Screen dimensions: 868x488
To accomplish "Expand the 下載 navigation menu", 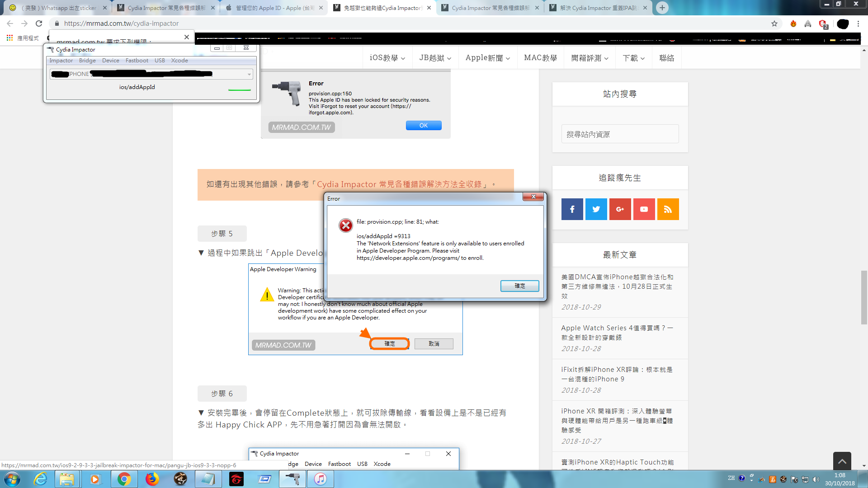I will point(633,58).
